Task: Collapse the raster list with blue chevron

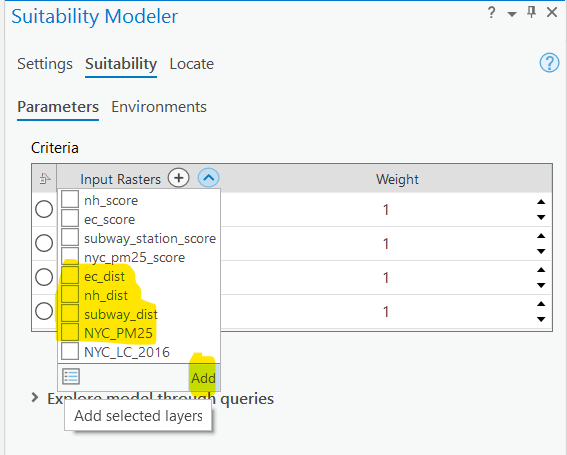Action: coord(208,178)
